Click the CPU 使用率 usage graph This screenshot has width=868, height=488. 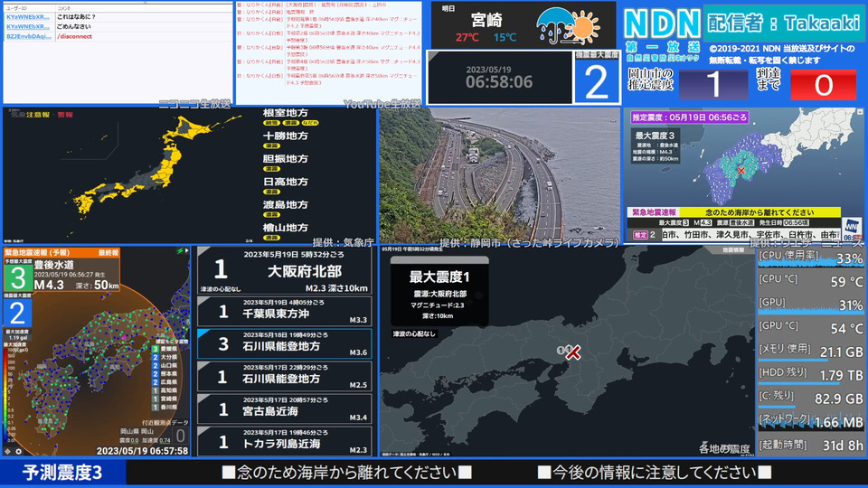[x=810, y=258]
